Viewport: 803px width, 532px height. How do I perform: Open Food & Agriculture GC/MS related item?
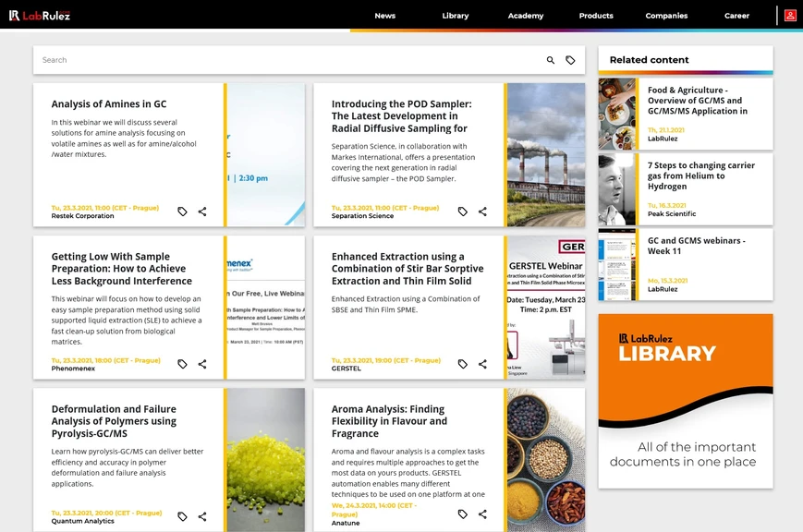pyautogui.click(x=697, y=101)
